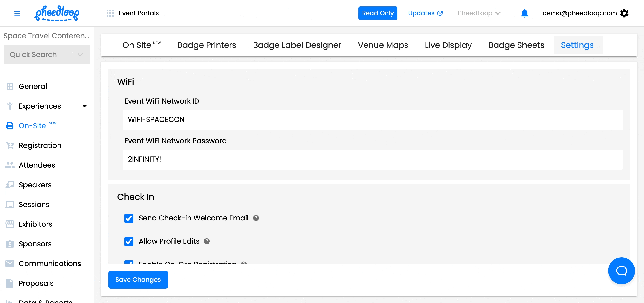
Task: Open the PheedLoop account dropdown
Action: (x=479, y=13)
